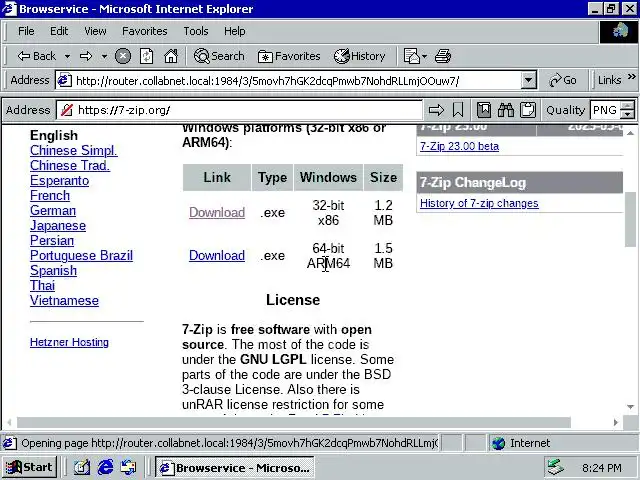Launch Internet Explorer from quick launch
Screen dimensions: 640x480
tap(105, 467)
